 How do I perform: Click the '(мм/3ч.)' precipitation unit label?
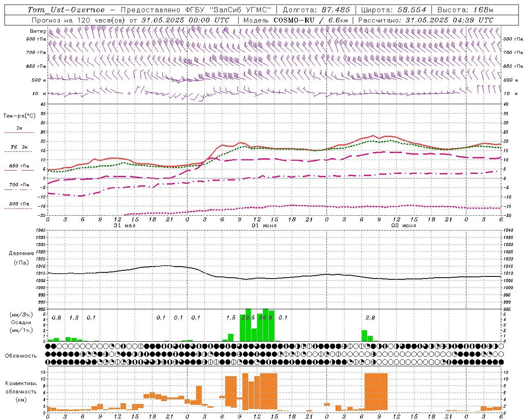pos(21,315)
